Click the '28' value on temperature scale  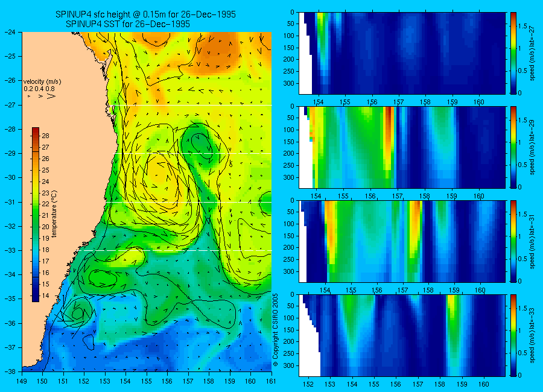(46, 136)
